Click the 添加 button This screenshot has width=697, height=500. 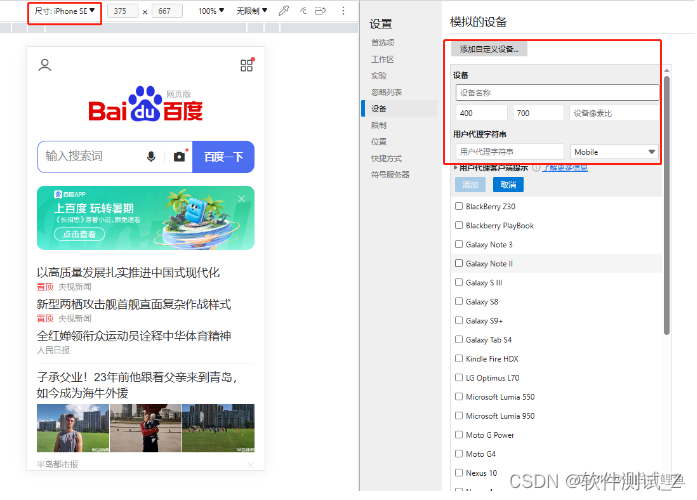pos(470,184)
